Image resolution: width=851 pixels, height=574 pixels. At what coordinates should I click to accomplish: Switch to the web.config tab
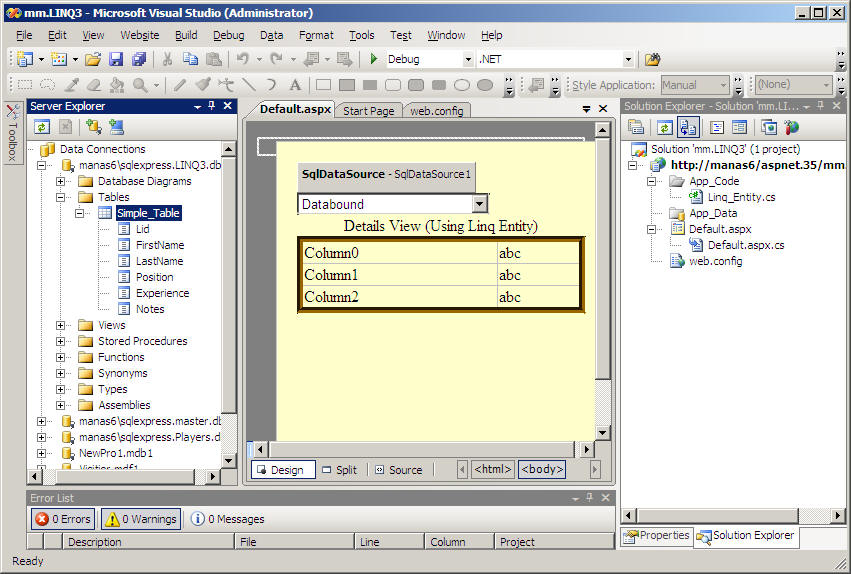coord(436,111)
